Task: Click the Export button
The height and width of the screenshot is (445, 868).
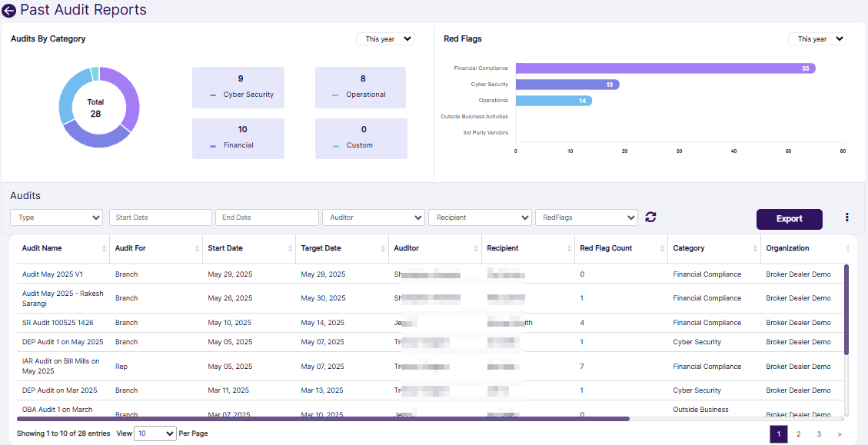Action: 789,219
